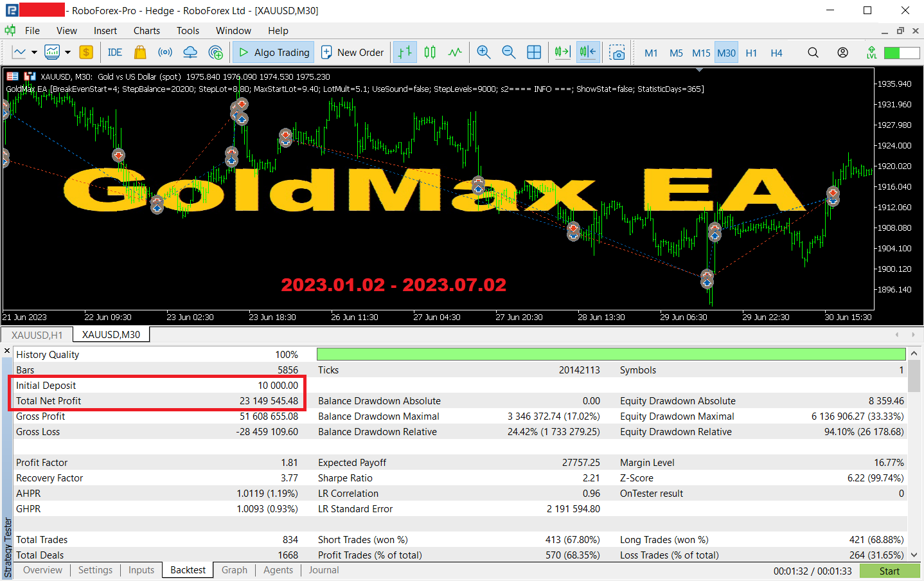Click the New Order button

[x=353, y=53]
